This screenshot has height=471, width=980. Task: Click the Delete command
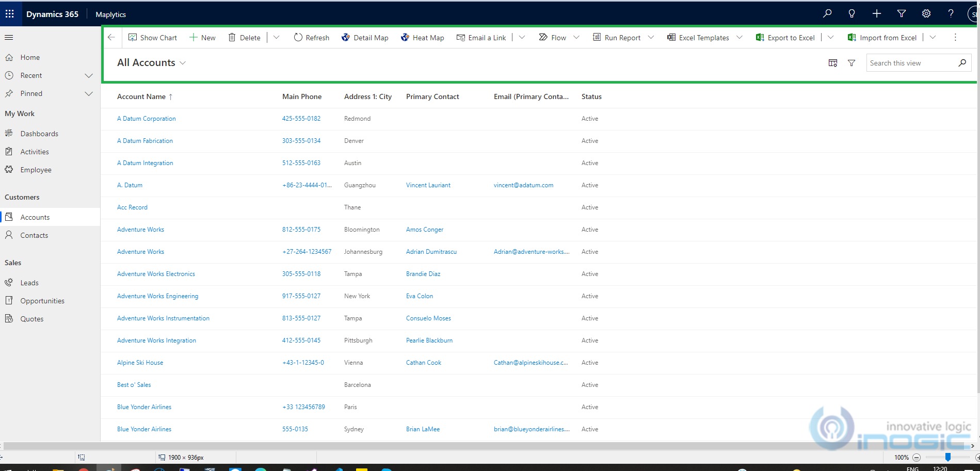pos(244,38)
